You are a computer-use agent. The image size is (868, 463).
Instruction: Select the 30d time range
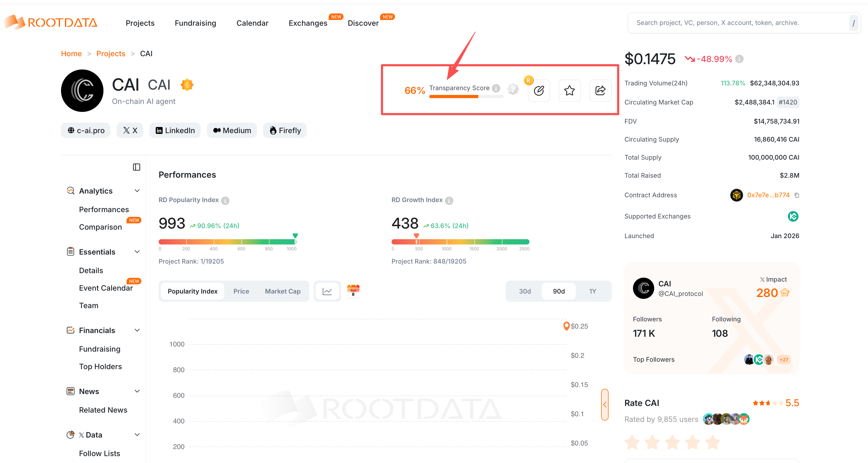[525, 291]
